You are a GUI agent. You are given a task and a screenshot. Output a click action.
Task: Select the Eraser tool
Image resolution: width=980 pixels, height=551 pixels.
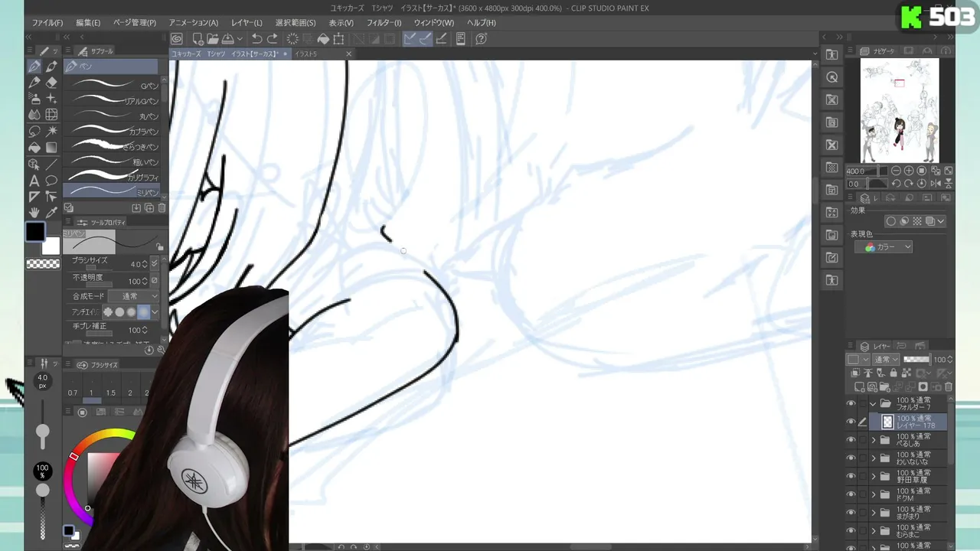point(51,83)
